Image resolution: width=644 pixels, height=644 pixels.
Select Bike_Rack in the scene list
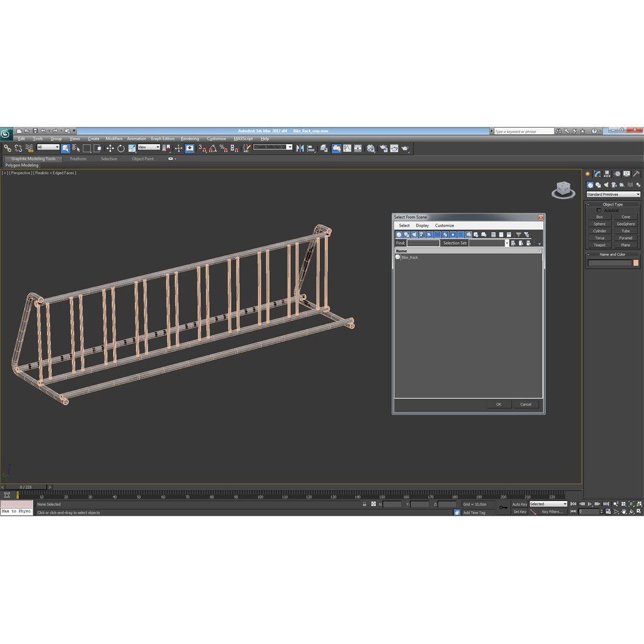[410, 258]
